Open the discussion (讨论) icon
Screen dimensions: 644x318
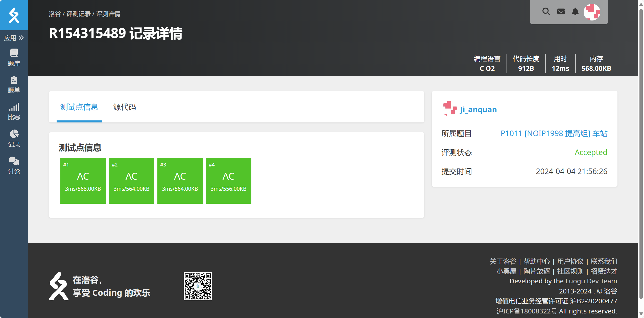14,166
